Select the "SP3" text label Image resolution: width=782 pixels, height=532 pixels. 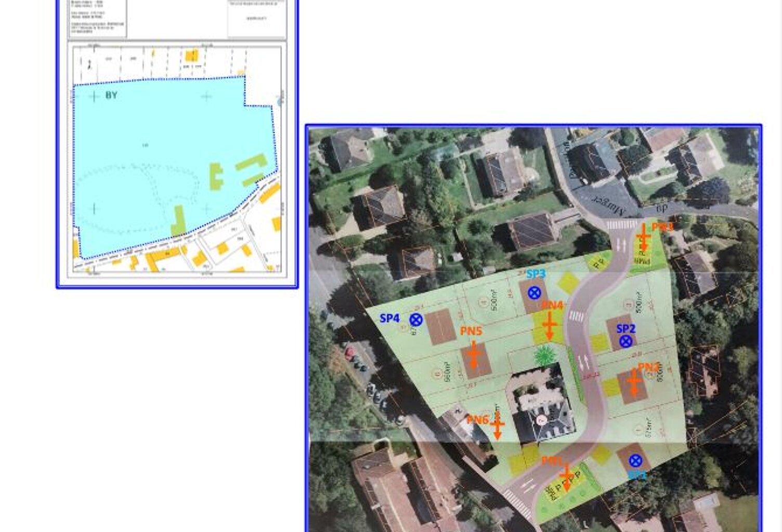536,274
